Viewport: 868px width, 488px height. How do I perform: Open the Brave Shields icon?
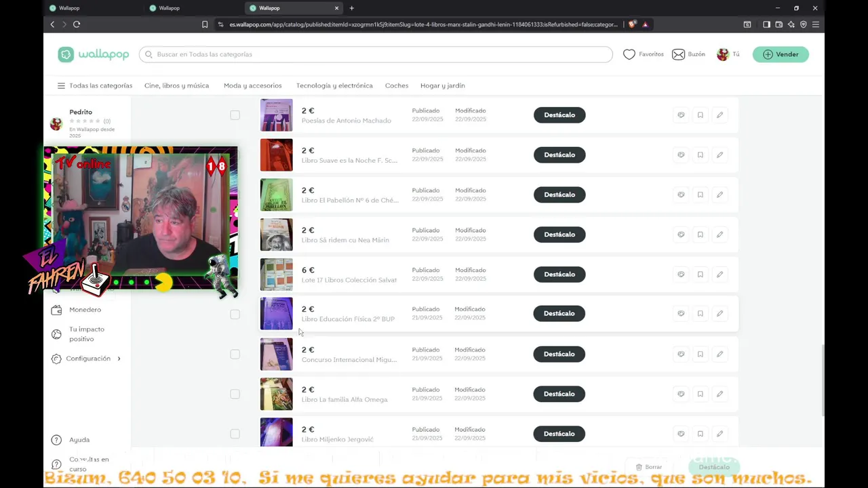(x=632, y=24)
